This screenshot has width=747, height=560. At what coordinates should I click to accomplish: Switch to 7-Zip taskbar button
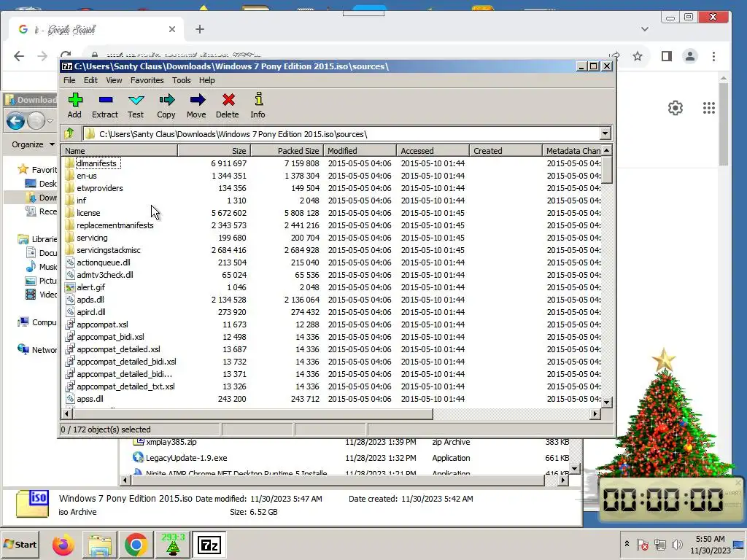(209, 545)
